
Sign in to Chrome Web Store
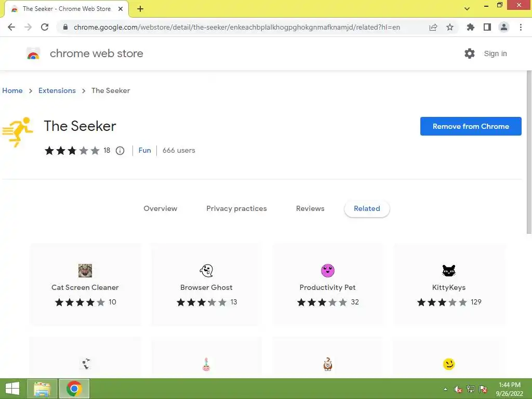pos(495,54)
